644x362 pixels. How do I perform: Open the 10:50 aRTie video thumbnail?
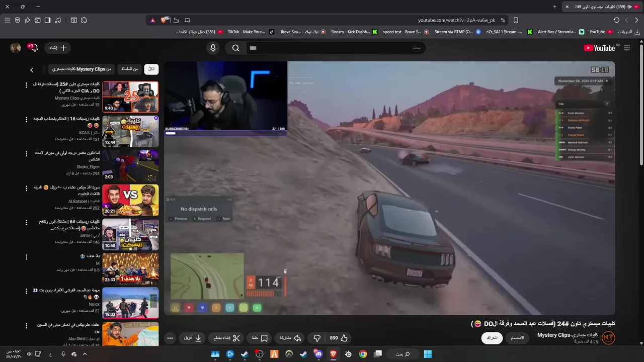coord(130,234)
